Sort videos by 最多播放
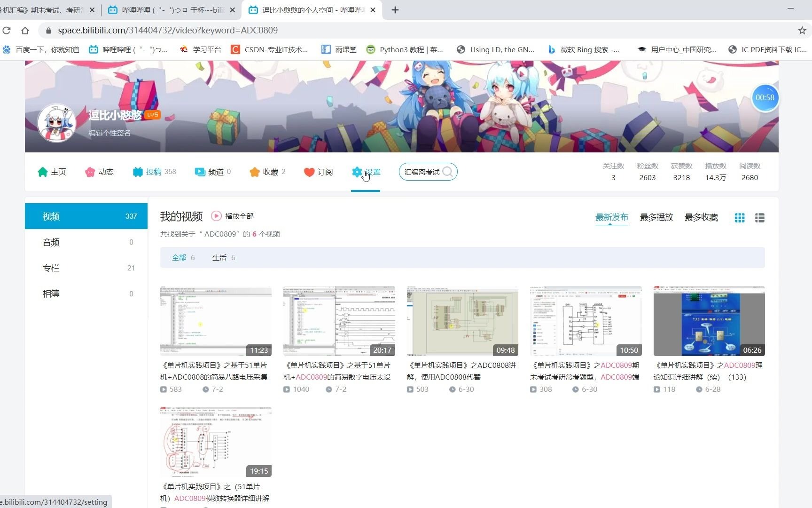This screenshot has height=508, width=812. (x=656, y=217)
